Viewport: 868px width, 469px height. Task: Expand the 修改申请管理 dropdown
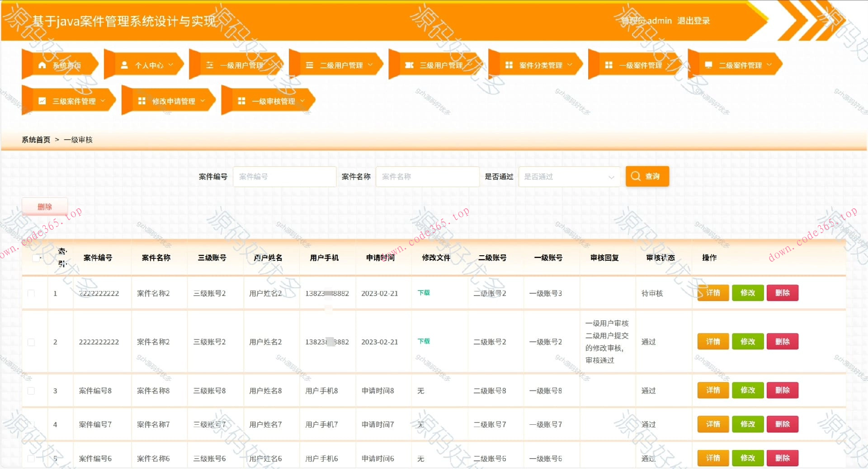(203, 101)
